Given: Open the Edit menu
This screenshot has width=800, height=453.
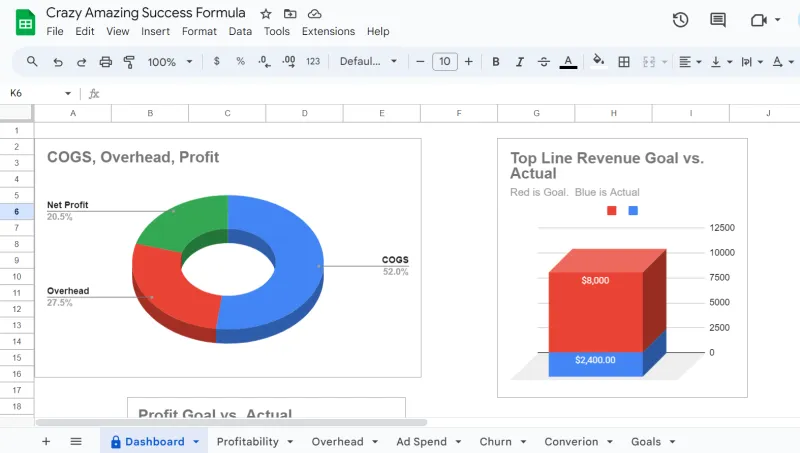Looking at the screenshot, I should point(85,32).
